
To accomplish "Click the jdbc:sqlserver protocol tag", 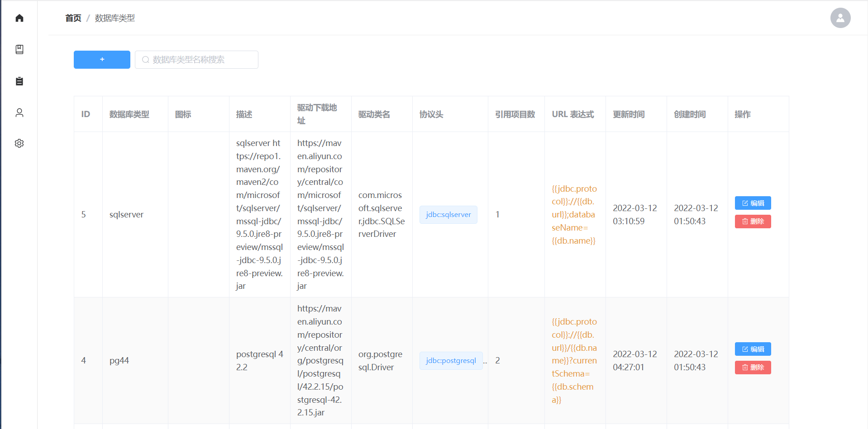I will click(448, 215).
